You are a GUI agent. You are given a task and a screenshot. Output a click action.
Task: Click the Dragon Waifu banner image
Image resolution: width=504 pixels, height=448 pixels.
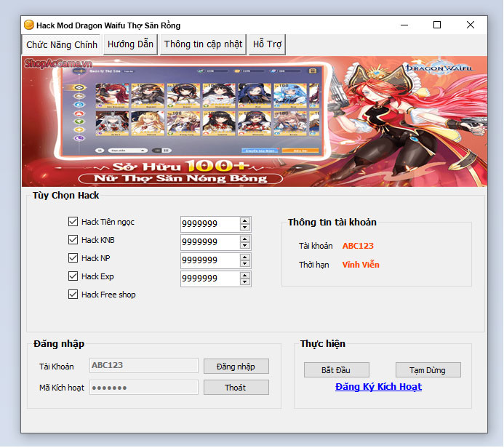(x=255, y=121)
